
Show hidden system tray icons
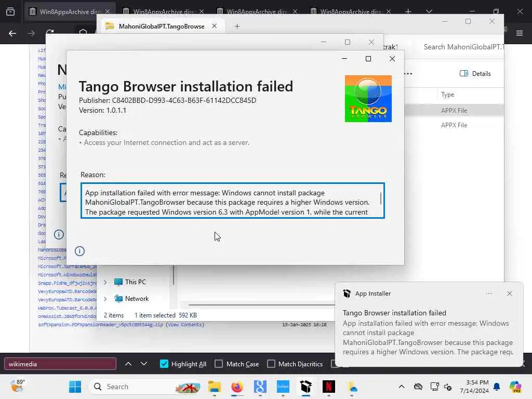pyautogui.click(x=402, y=387)
